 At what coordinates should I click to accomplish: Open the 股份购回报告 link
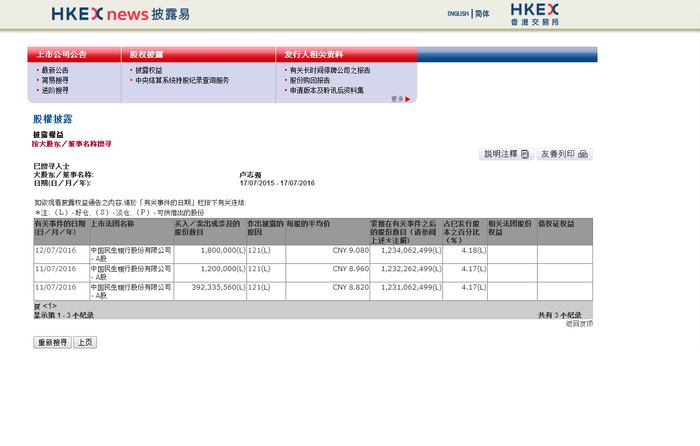point(310,80)
